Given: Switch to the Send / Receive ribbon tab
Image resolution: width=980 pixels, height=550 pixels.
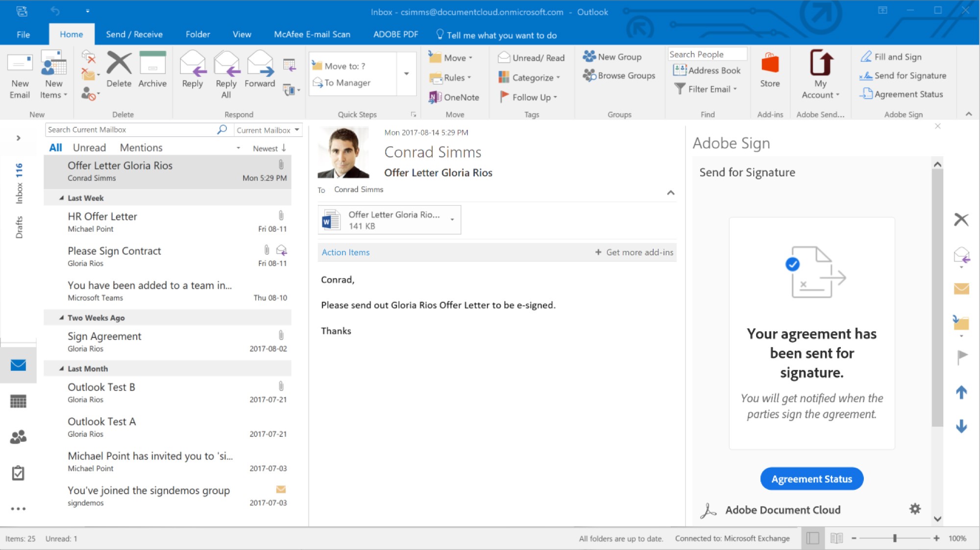Looking at the screenshot, I should 134,34.
